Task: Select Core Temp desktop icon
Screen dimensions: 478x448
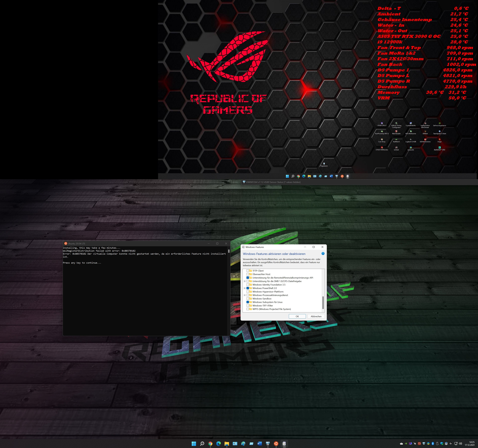Action: tap(382, 140)
